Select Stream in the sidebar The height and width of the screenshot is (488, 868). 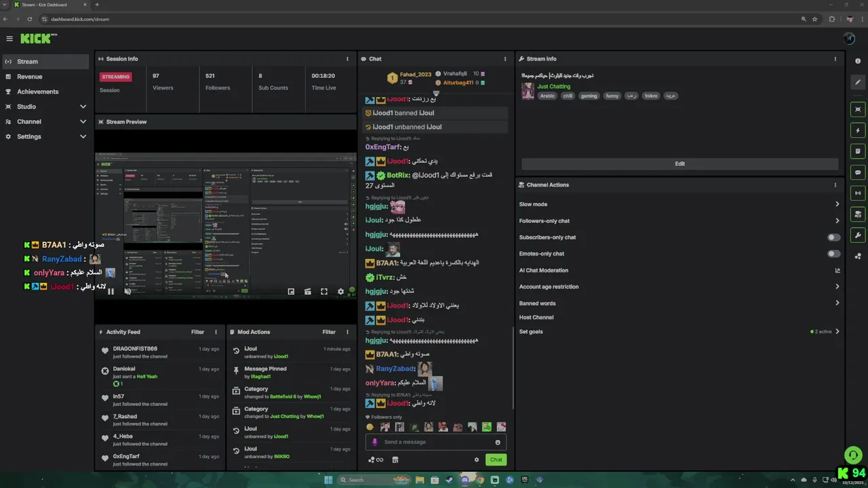point(45,62)
